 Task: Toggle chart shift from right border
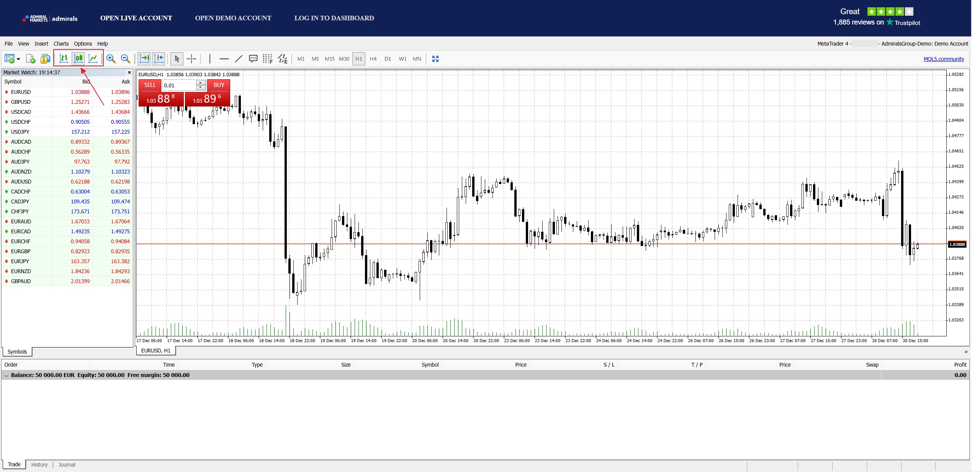[x=159, y=59]
